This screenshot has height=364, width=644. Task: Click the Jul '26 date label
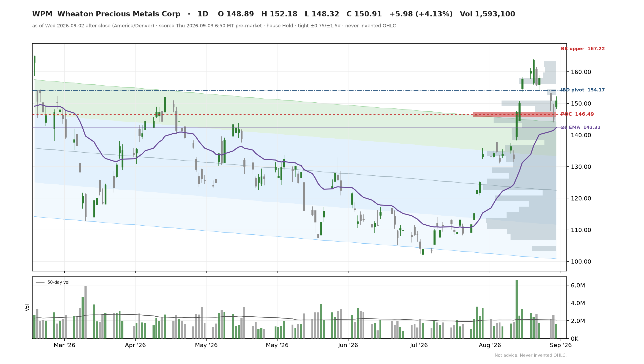coord(419,345)
